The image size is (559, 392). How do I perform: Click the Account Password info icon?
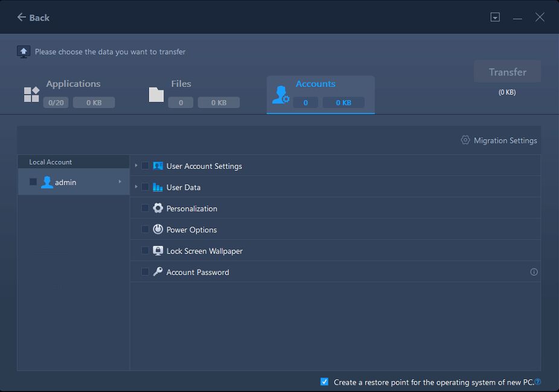[x=534, y=272]
